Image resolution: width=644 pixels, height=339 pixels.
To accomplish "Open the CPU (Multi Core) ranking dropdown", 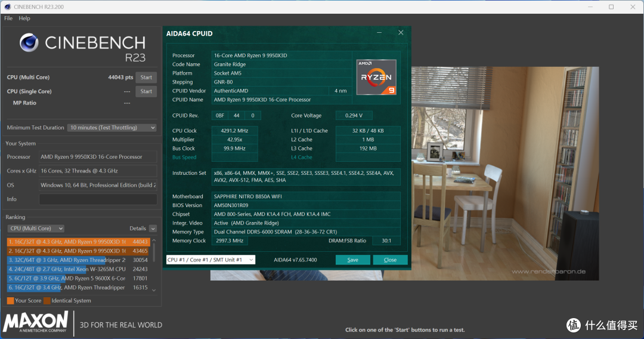I will pos(36,229).
